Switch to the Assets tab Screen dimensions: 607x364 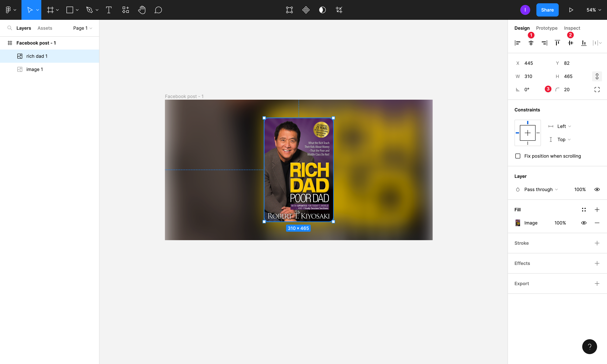tap(45, 28)
